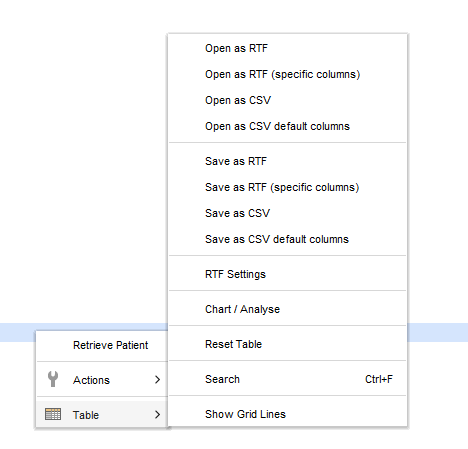Open RTF Settings
The image size is (468, 449).
click(x=287, y=274)
